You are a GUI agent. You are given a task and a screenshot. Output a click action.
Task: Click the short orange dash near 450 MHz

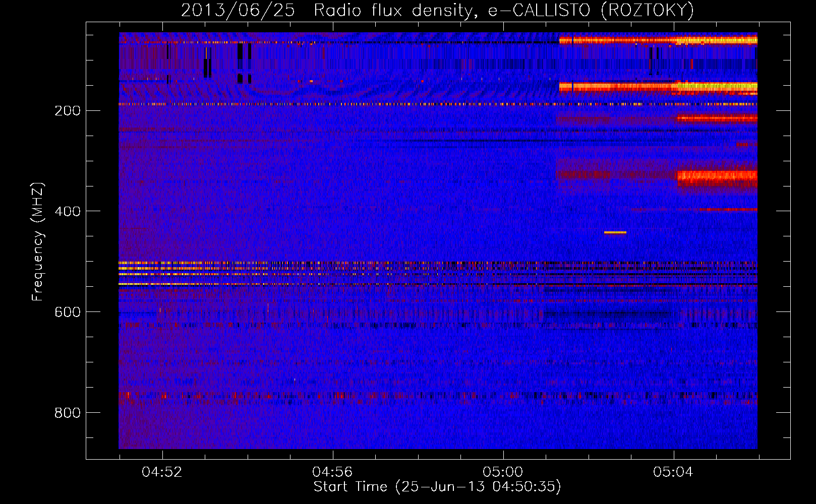click(615, 232)
